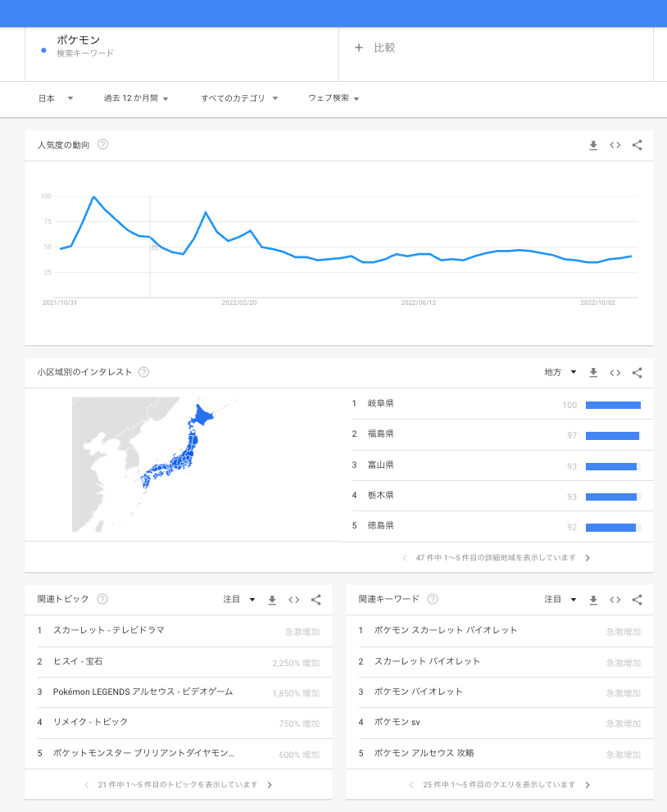The height and width of the screenshot is (812, 667).
Task: Share the 小区域別のインタレスト panel
Action: point(638,373)
